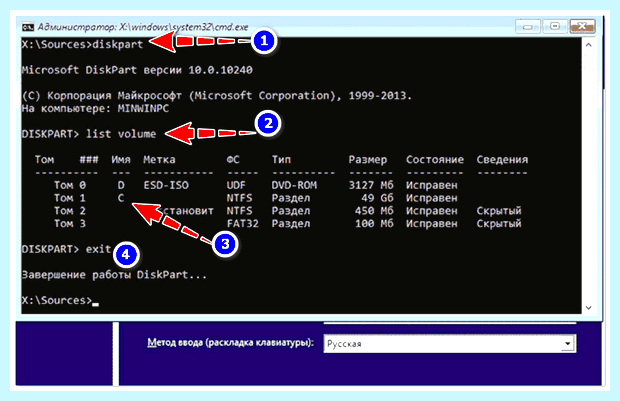Click the 'Метка' column header
The image size is (620, 401).
coord(159,159)
